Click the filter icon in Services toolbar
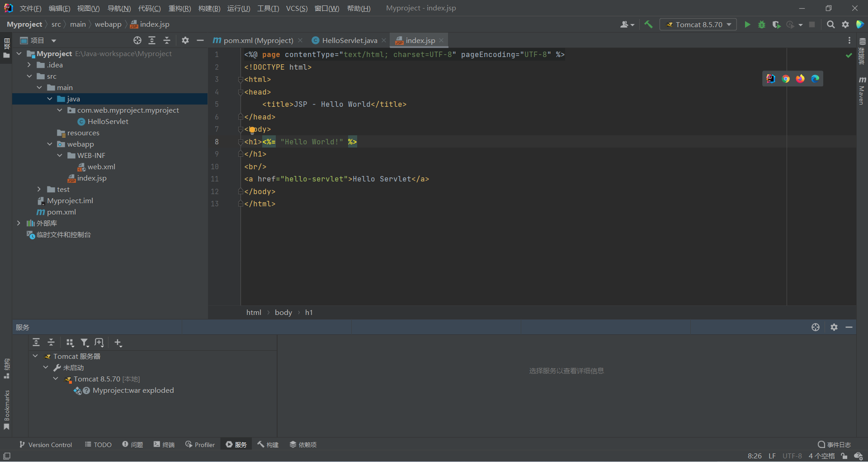Screen dimensions: 868x462 point(85,343)
